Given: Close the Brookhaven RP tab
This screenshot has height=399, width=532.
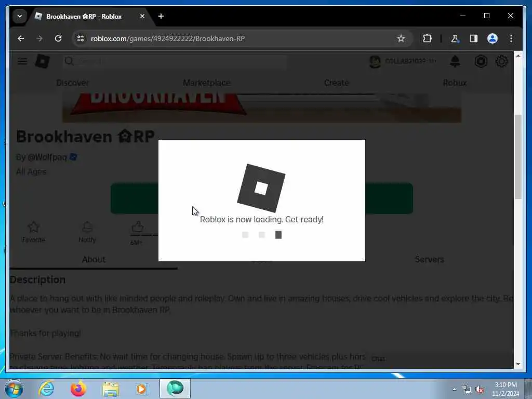Looking at the screenshot, I should (x=142, y=16).
